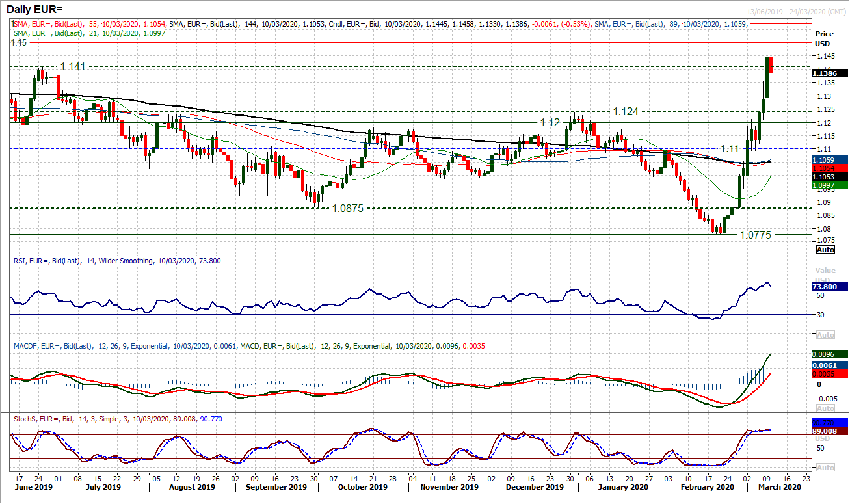Click the blue MACD value tag 0.0061
850x504 pixels.
830,365
